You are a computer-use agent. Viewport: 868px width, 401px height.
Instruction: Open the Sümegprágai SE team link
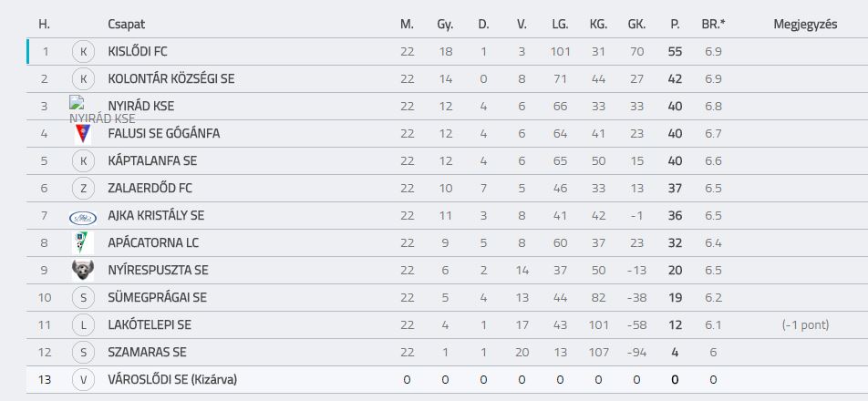(x=157, y=298)
